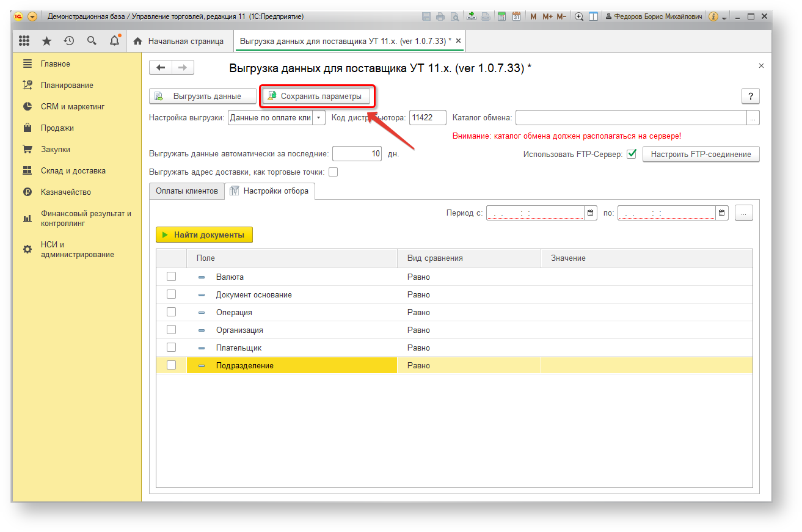The image size is (802, 532).
Task: Open Период с calendar picker
Action: click(591, 213)
